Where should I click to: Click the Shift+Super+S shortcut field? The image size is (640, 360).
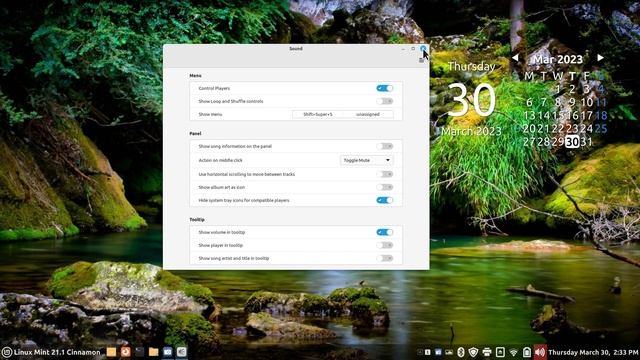coord(318,114)
